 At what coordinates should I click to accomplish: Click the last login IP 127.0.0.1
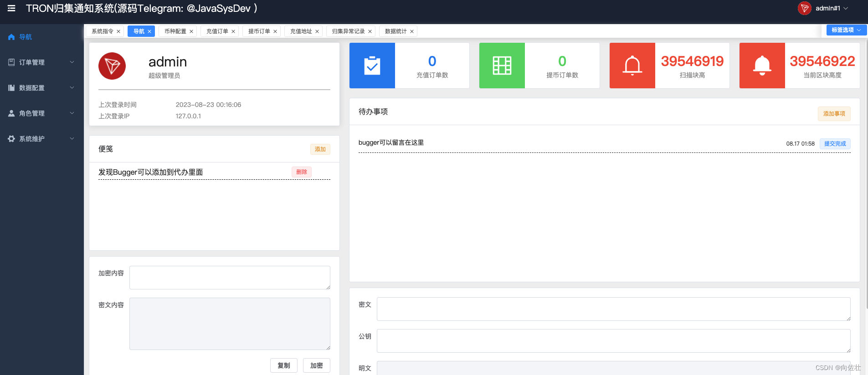(x=188, y=116)
